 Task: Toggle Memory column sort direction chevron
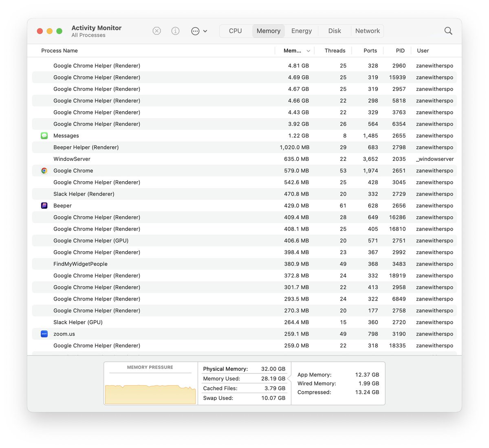(x=308, y=51)
